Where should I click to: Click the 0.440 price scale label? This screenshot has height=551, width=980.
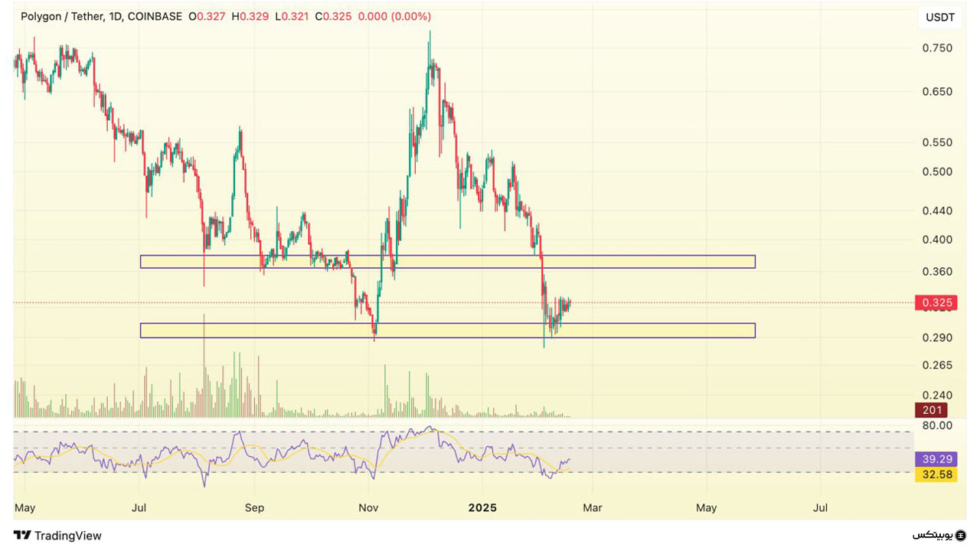(x=937, y=211)
